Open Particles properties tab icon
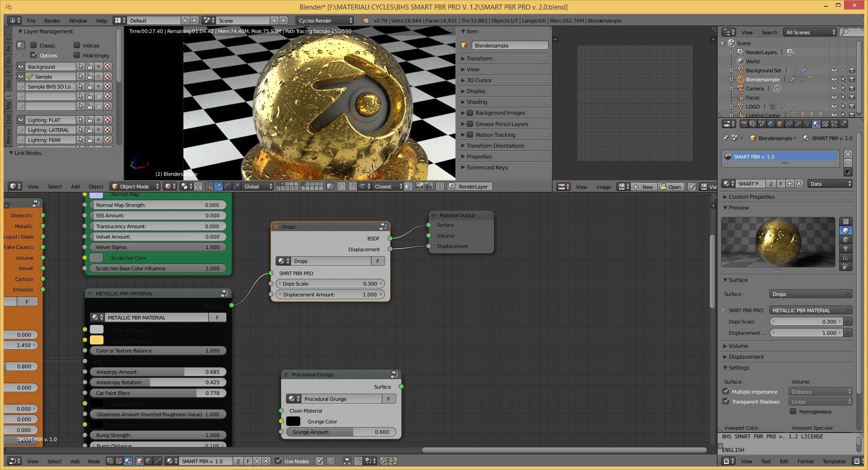 tap(834, 124)
